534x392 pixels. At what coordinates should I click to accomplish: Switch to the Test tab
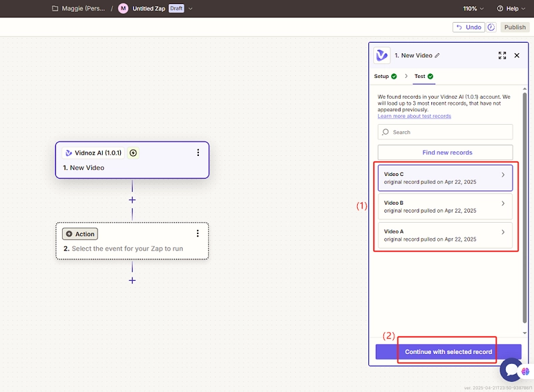(420, 77)
